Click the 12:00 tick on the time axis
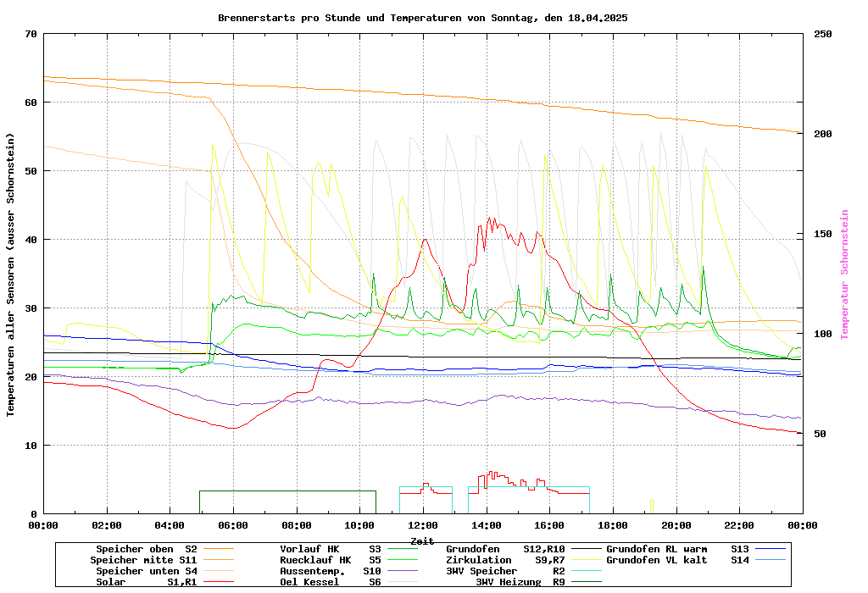 (x=422, y=525)
